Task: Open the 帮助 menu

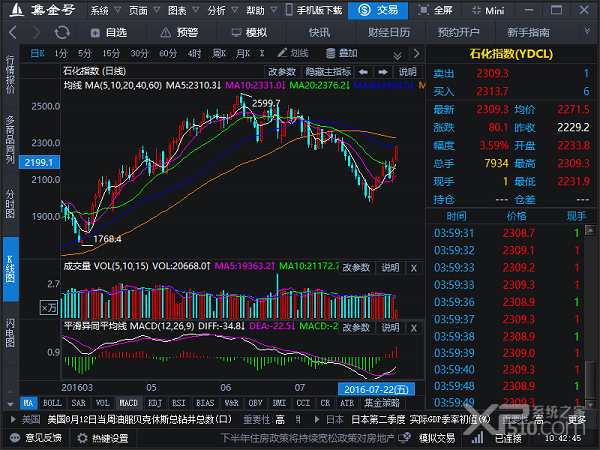Action: click(261, 10)
